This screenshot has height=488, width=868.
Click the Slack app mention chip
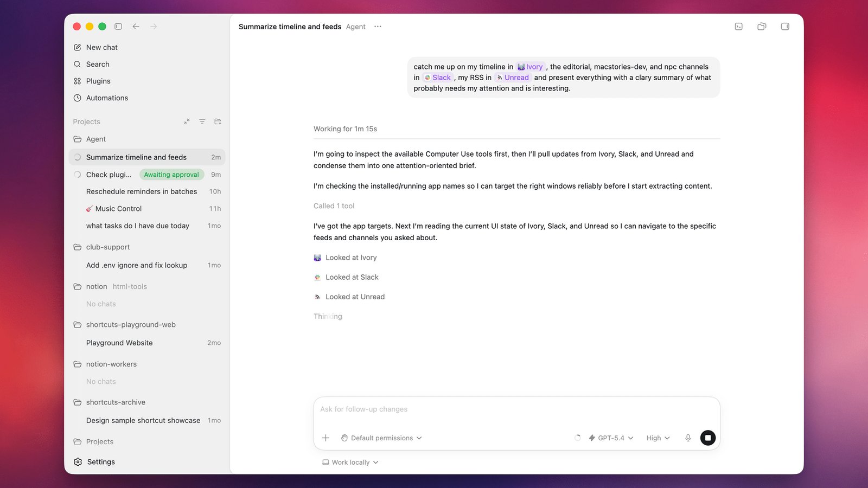(x=437, y=78)
